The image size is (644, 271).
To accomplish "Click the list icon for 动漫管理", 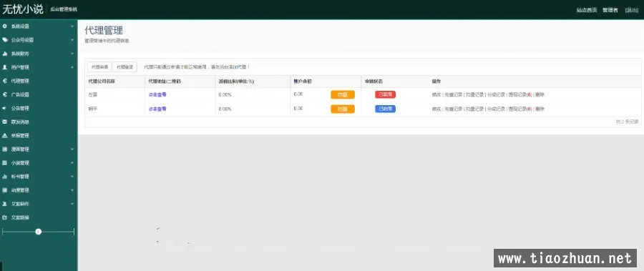I will [x=5, y=190].
